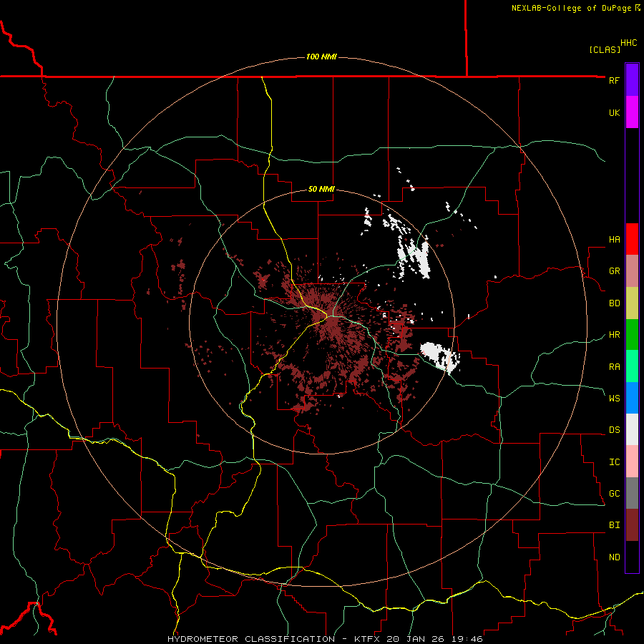Image resolution: width=644 pixels, height=644 pixels.
Task: Click the IC legend label
Action: coord(614,462)
